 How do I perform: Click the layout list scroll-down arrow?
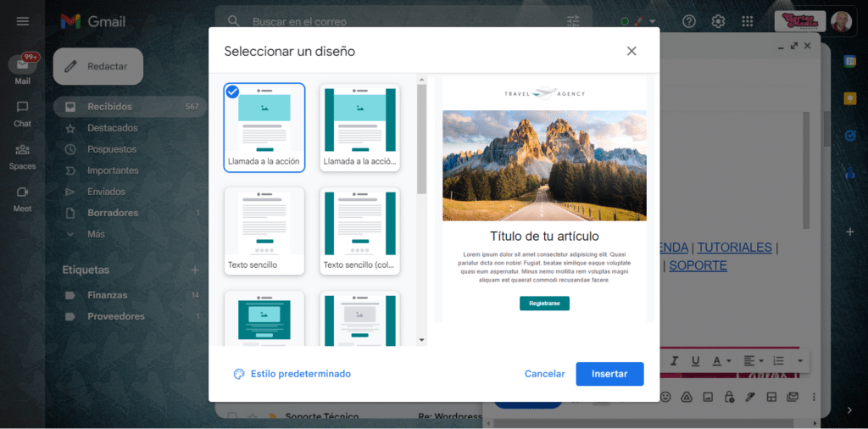[422, 340]
